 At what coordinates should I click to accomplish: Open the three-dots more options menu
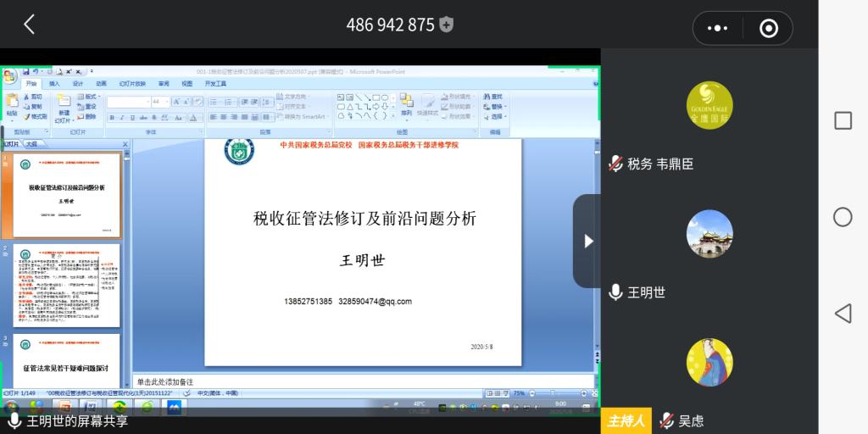[717, 28]
